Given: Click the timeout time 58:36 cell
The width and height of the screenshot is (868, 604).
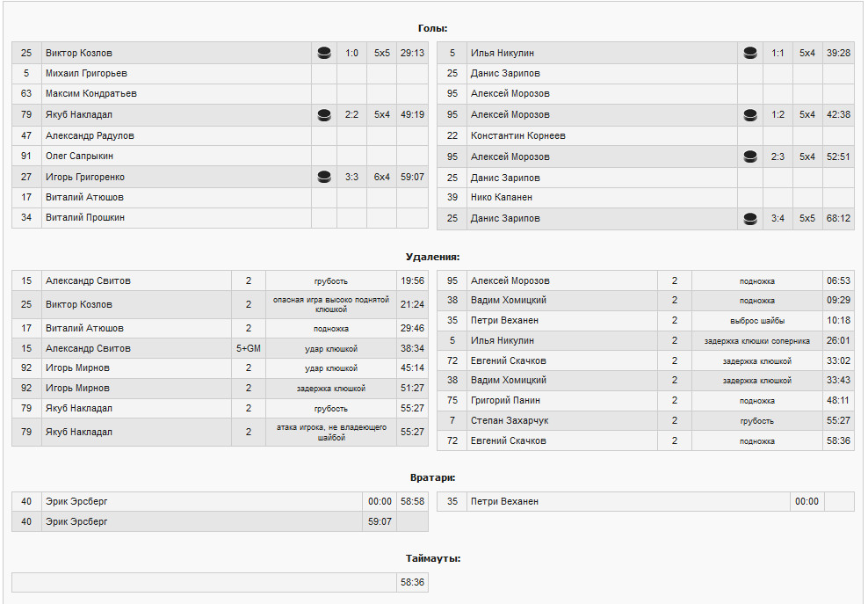Looking at the screenshot, I should click(412, 582).
